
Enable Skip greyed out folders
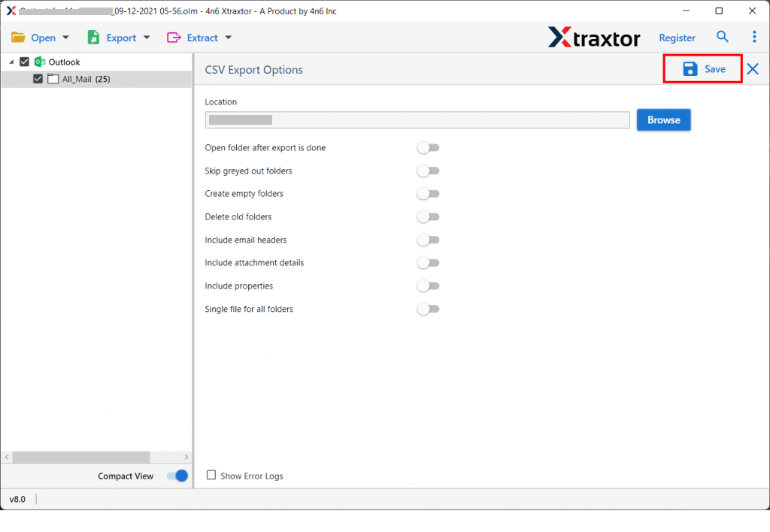428,171
